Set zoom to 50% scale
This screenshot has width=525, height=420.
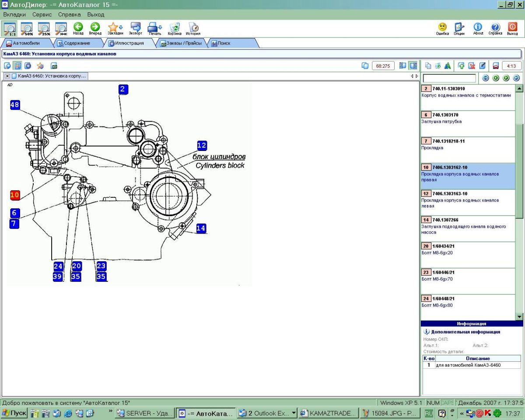point(27,28)
